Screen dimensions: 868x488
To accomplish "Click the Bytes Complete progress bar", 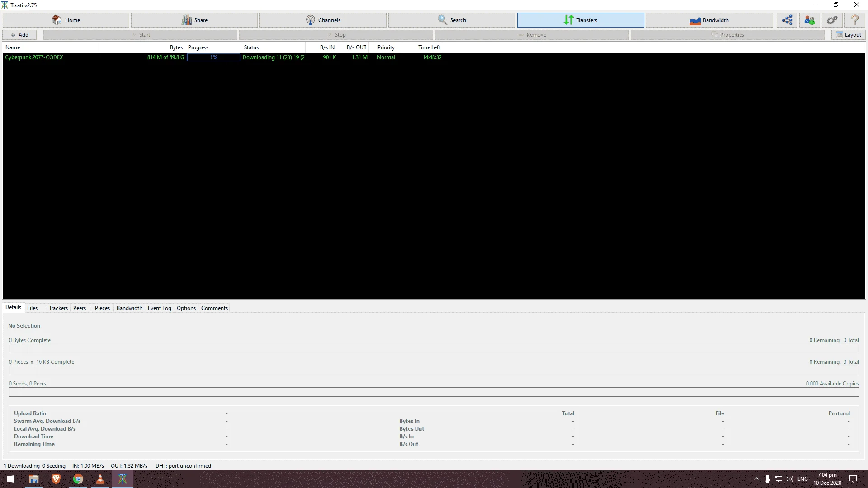I will 434,349.
